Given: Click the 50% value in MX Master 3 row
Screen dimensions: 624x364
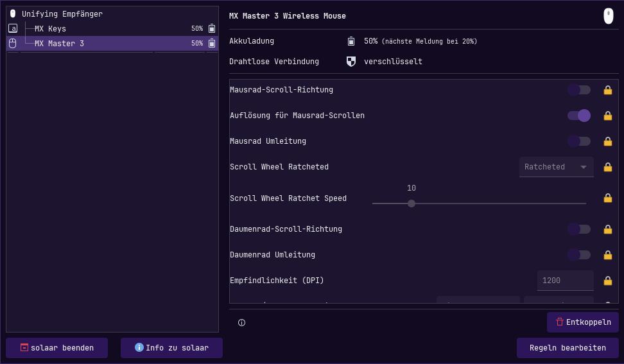Looking at the screenshot, I should [x=197, y=43].
